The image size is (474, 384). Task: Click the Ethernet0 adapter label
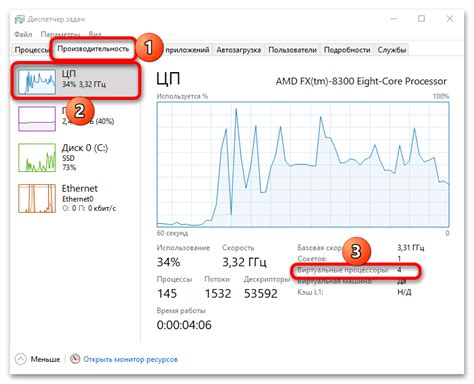[x=78, y=199]
